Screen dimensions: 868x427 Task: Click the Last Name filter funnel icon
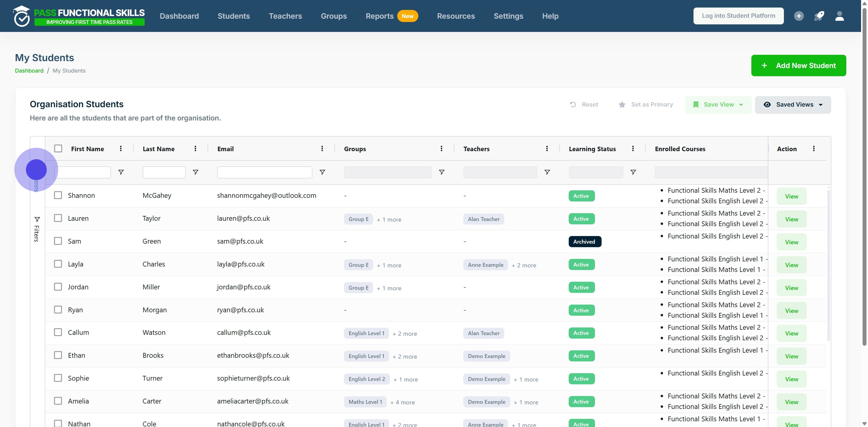195,172
